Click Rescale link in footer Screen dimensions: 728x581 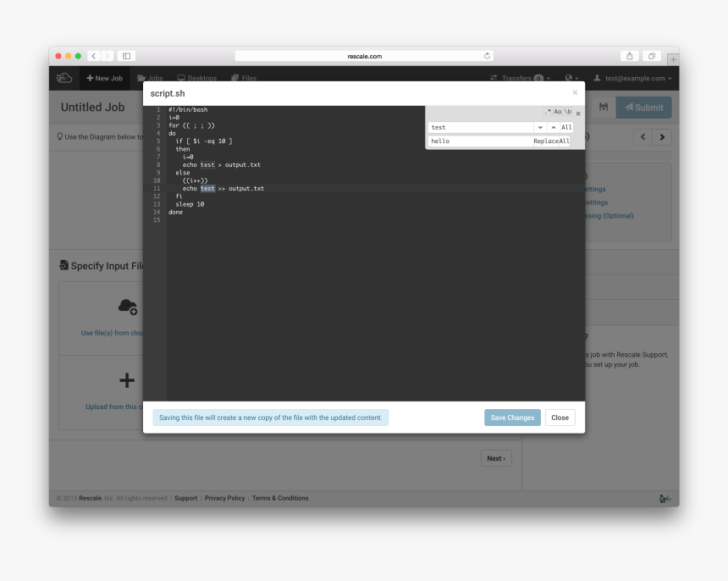pyautogui.click(x=90, y=498)
